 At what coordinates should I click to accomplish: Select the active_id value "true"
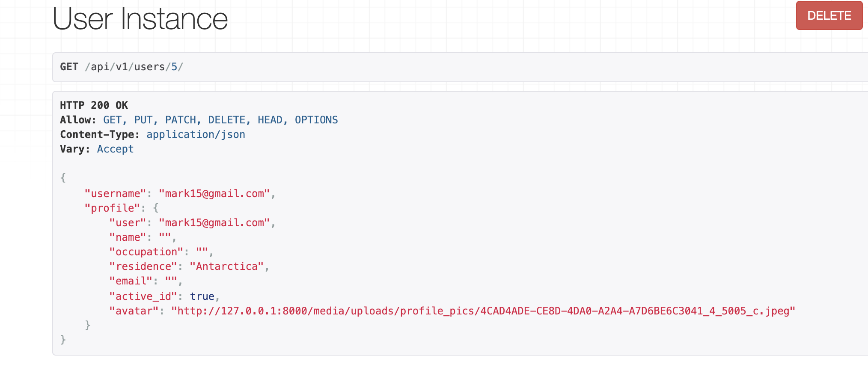(x=202, y=296)
